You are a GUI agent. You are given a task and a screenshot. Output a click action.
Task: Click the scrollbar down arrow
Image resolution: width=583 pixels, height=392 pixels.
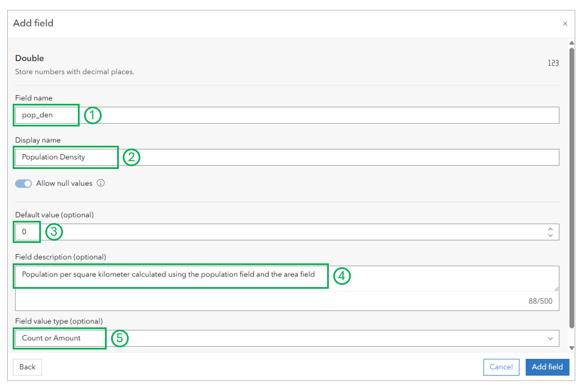(572, 348)
